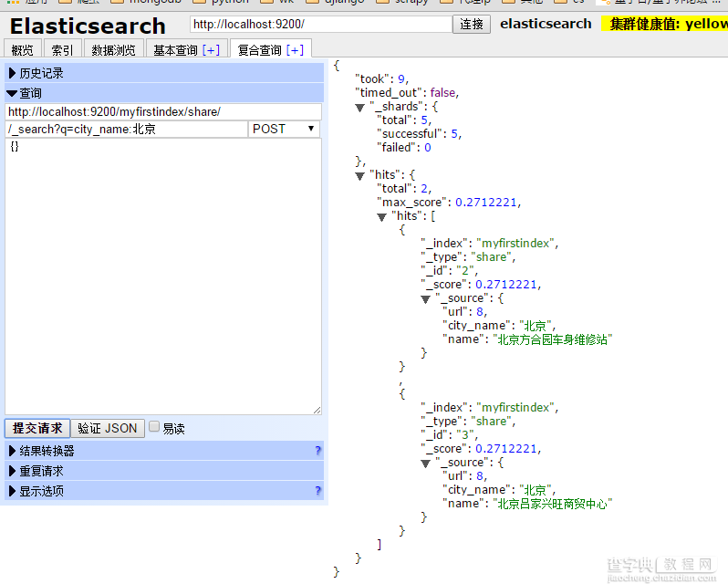This screenshot has height=584, width=728.
Task: Collapse the 查询 query section
Action: (x=164, y=93)
